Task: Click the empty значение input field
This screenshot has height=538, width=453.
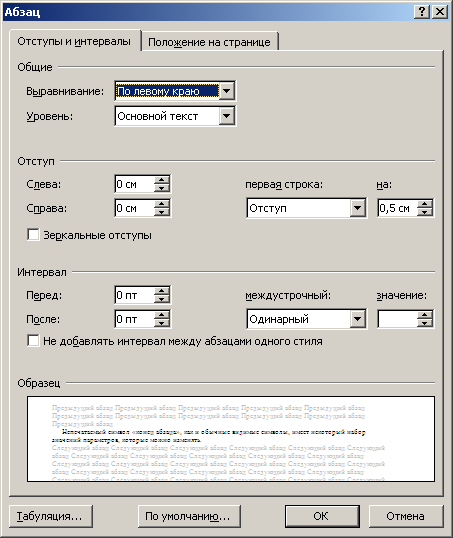Action: coord(398,319)
